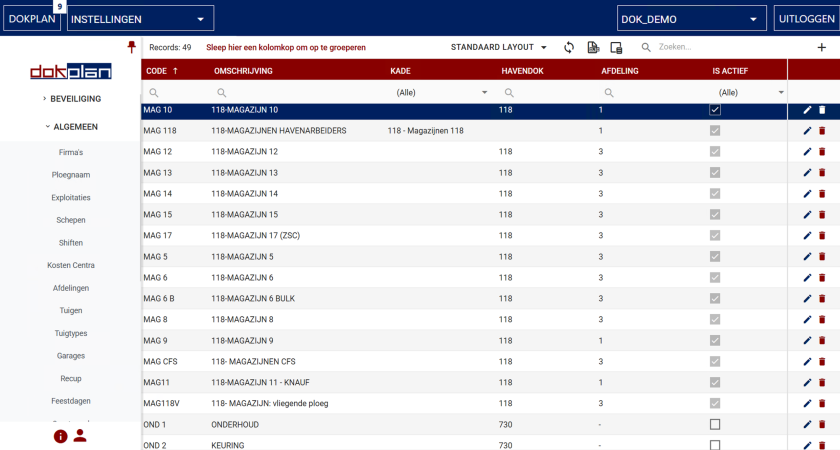Click the export data icon next to refresh

point(593,47)
